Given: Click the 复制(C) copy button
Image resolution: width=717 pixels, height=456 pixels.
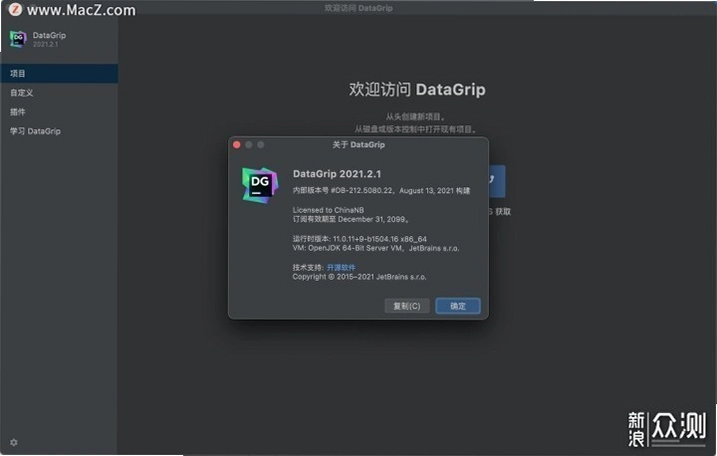Looking at the screenshot, I should click(407, 306).
